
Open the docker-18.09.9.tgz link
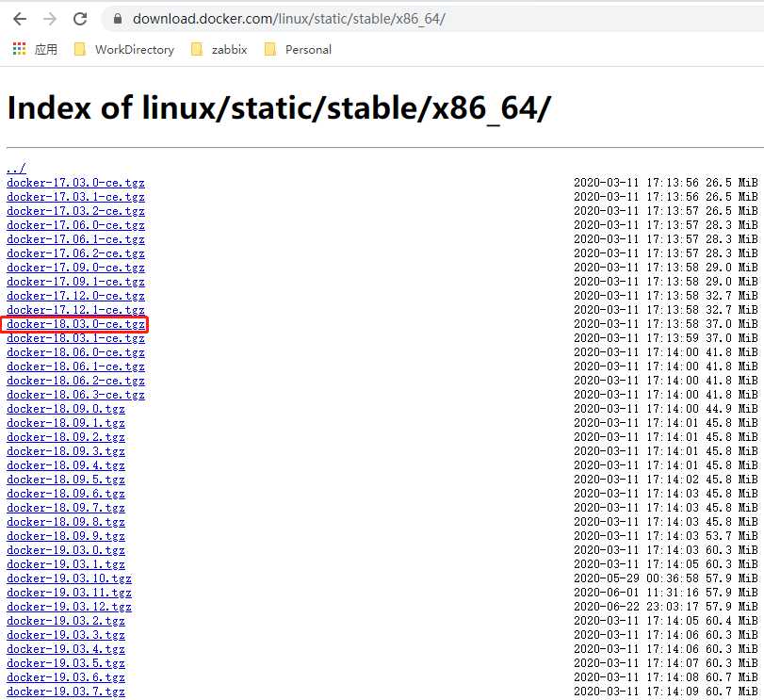point(66,536)
